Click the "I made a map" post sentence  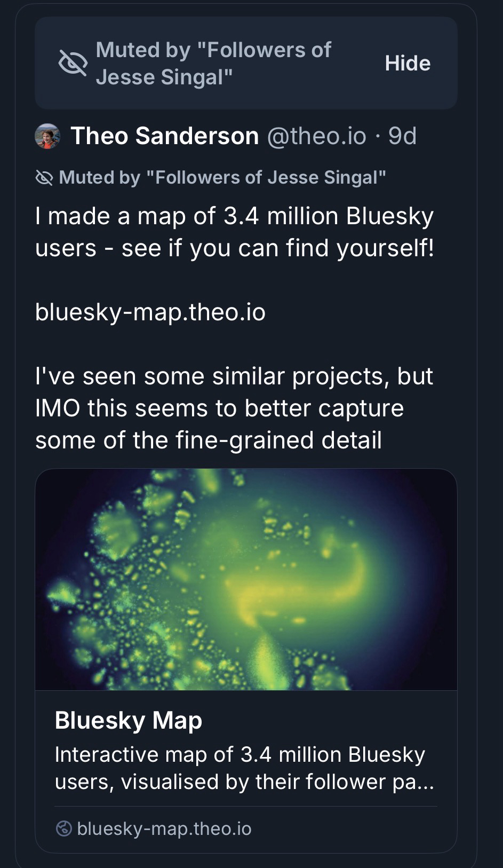234,217
